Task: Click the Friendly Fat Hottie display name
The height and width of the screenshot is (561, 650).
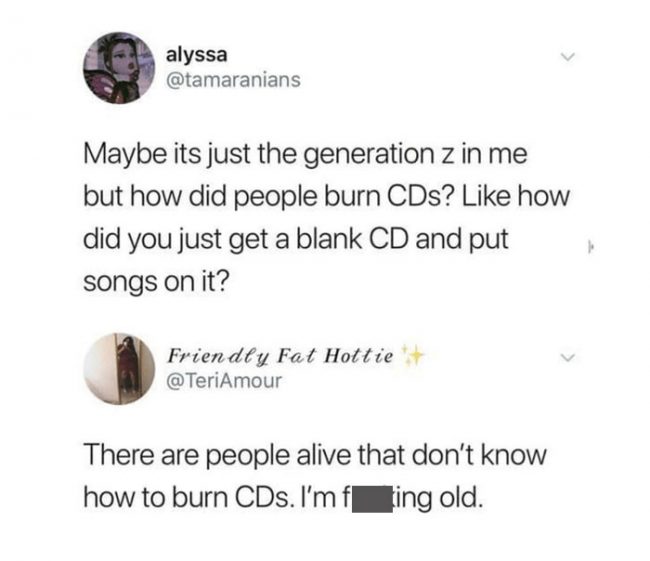Action: pyautogui.click(x=280, y=357)
